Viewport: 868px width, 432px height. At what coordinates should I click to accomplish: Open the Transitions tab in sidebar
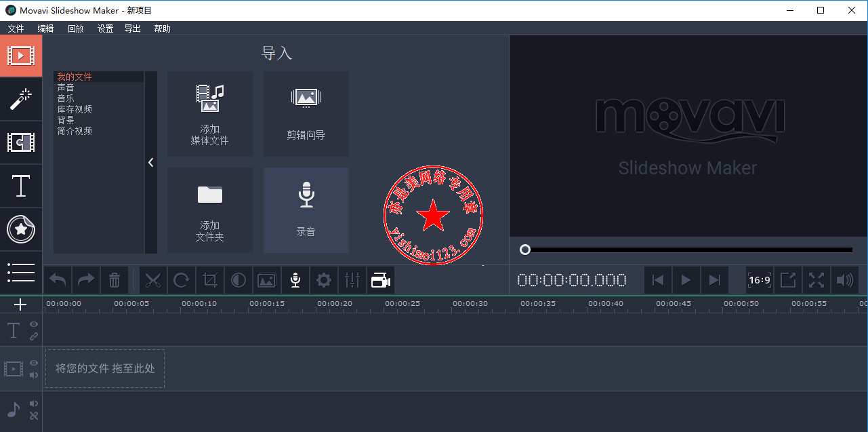21,142
